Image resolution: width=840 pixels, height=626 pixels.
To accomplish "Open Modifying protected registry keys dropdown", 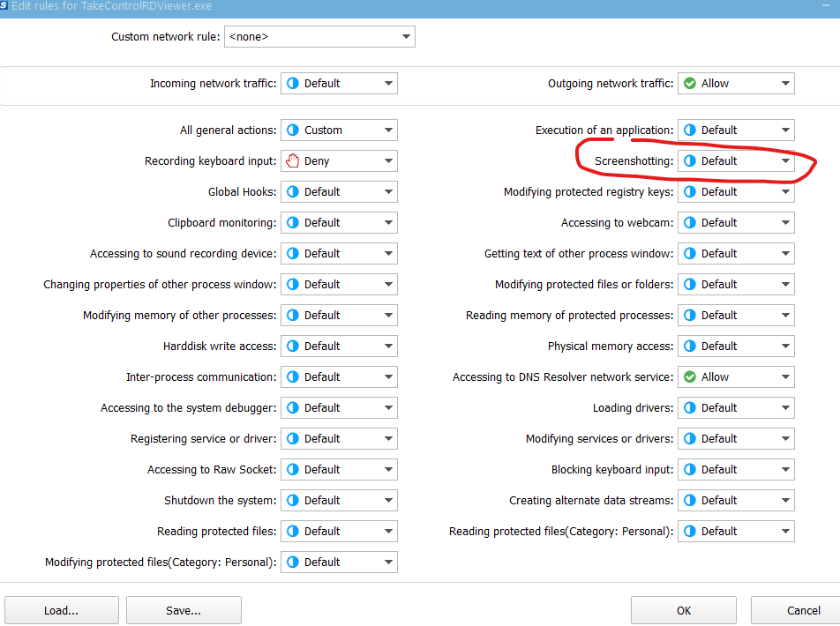I will point(736,191).
